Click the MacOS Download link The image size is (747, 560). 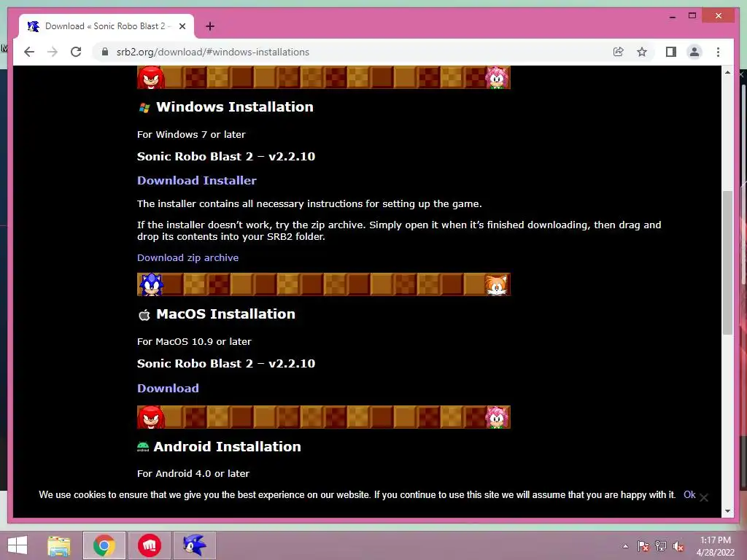point(169,388)
